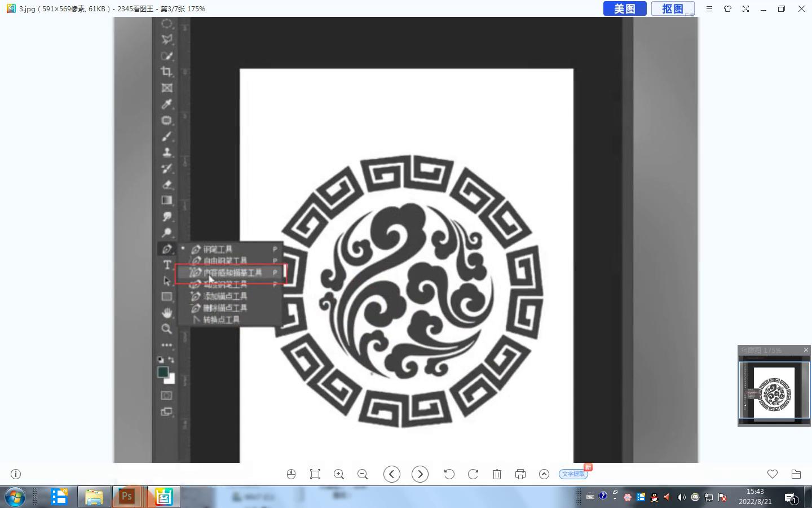This screenshot has width=812, height=508.
Task: Toggle actual size 1:1 view
Action: click(x=291, y=474)
